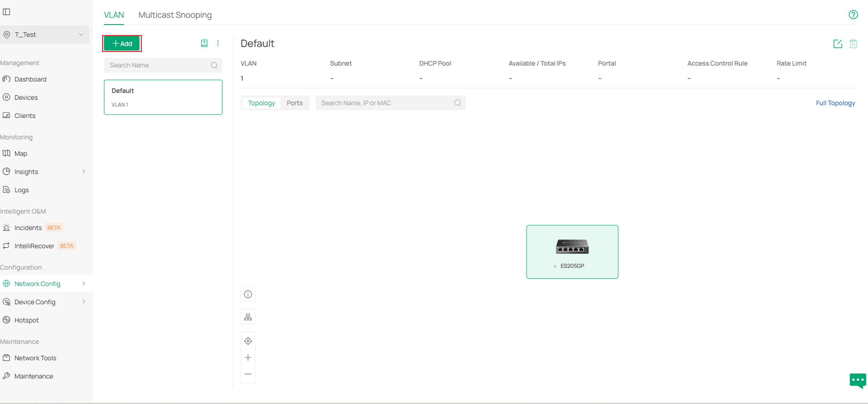Switch to the Ports view tab

295,103
